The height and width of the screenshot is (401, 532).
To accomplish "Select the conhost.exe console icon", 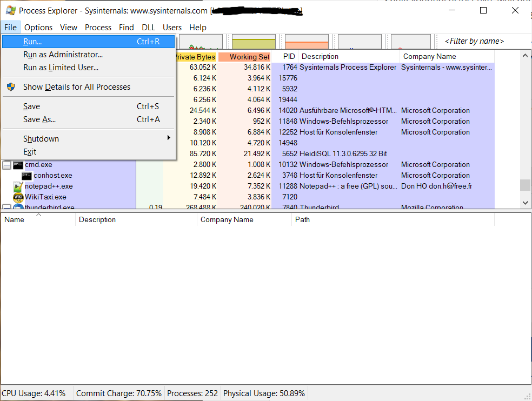I will pyautogui.click(x=27, y=176).
